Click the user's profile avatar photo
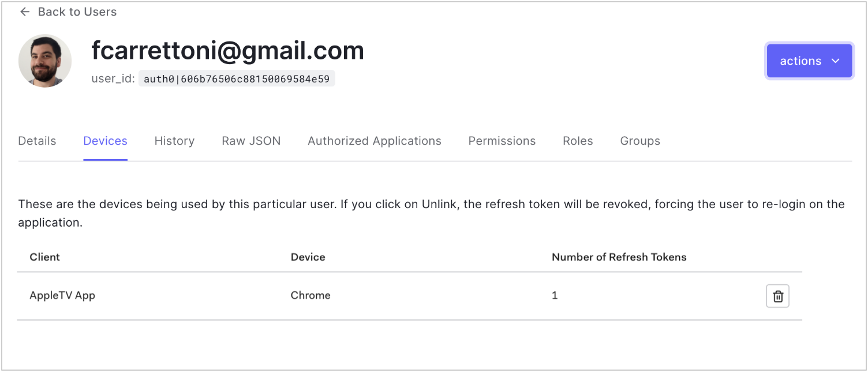The height and width of the screenshot is (373, 868). click(x=44, y=61)
